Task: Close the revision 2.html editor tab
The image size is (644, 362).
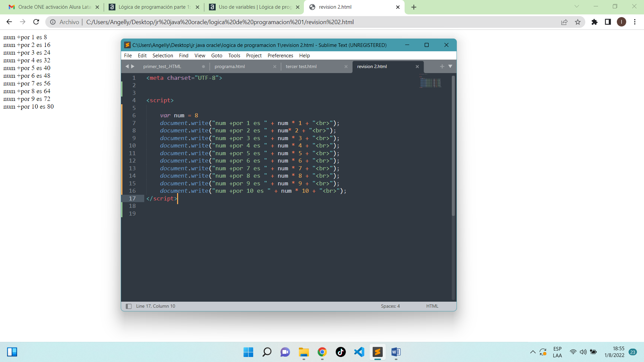Action: pyautogui.click(x=417, y=66)
